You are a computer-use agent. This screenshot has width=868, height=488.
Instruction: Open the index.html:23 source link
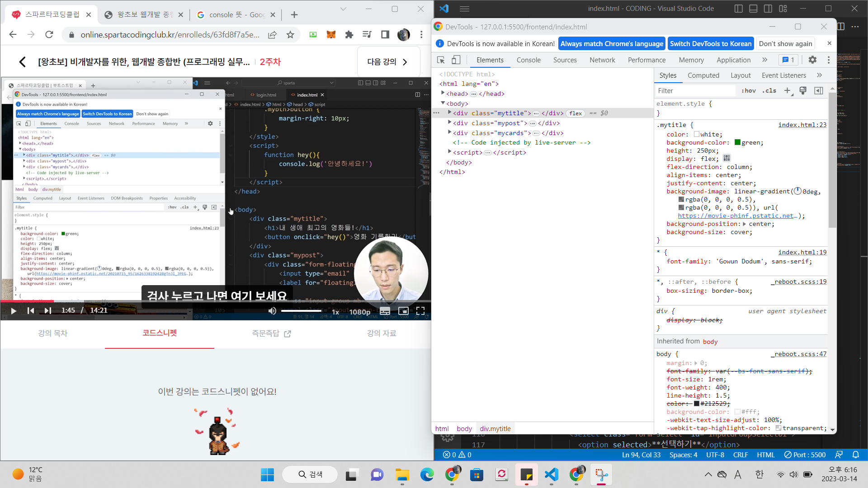coord(802,125)
